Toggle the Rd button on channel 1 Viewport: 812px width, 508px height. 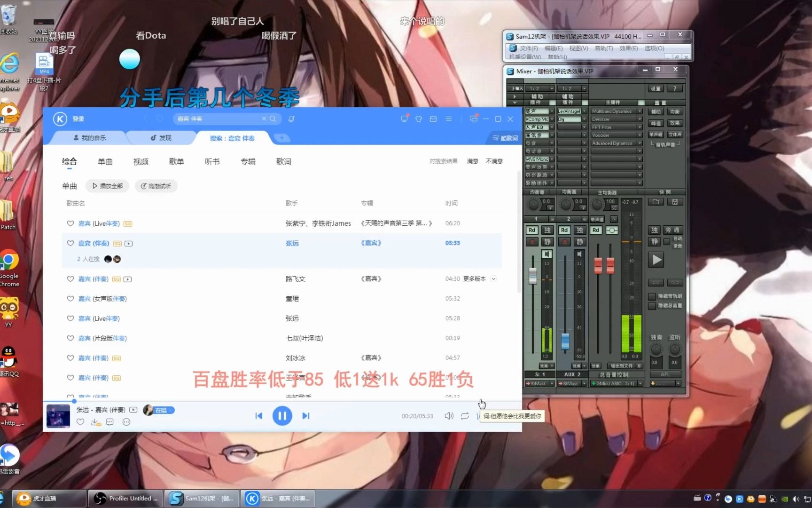532,230
